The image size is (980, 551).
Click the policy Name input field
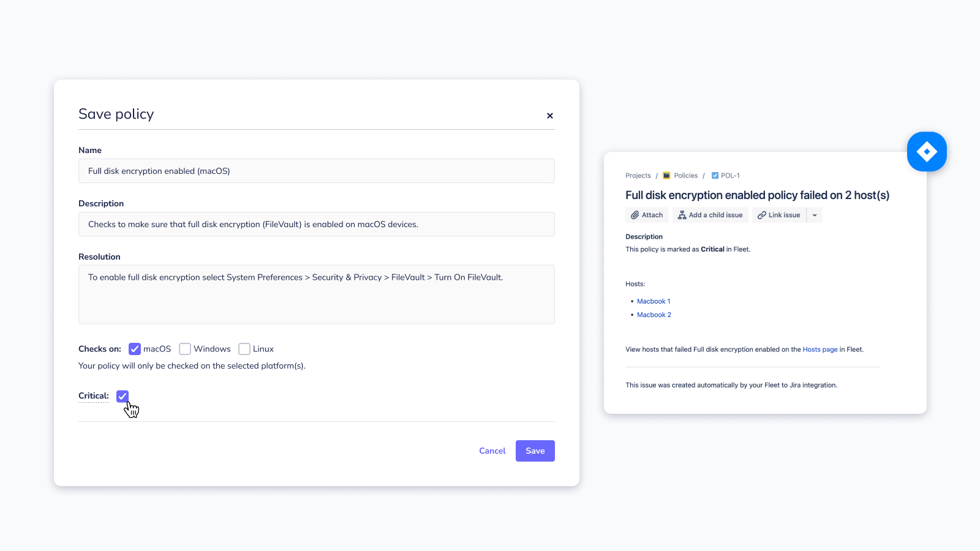[x=317, y=171]
